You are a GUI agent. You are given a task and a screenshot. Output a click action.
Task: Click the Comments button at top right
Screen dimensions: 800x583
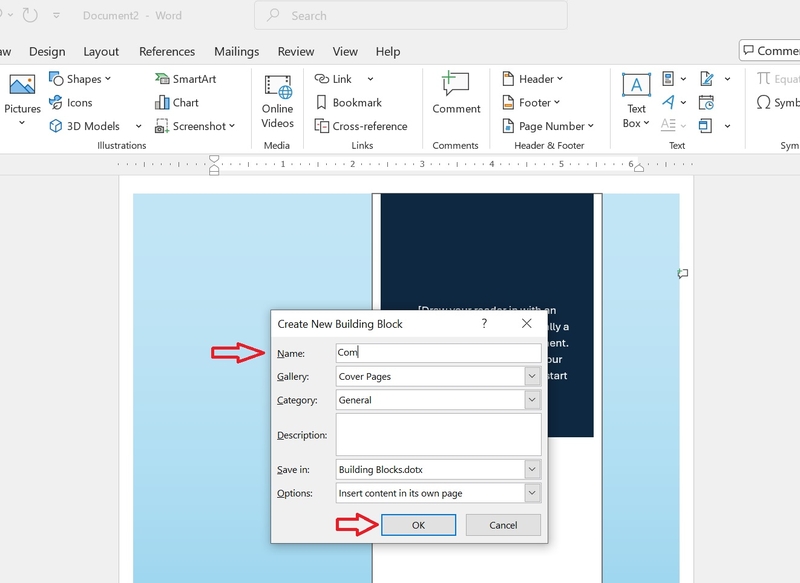(x=770, y=50)
